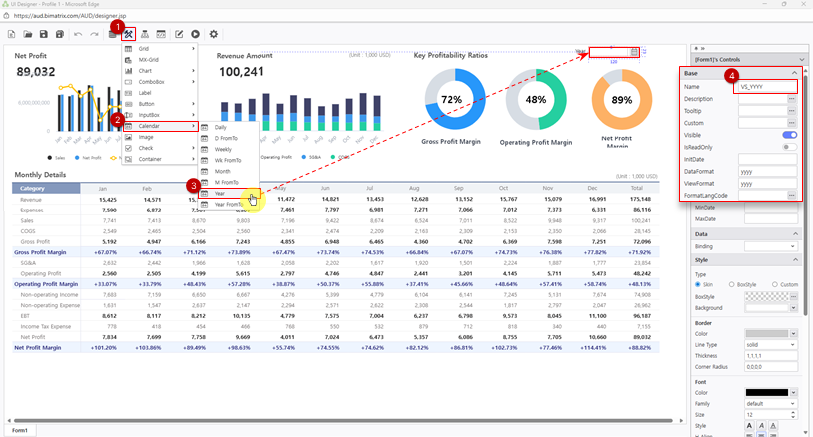Enable the IsReadOnly switch
Image resolution: width=813 pixels, height=437 pixels.
click(x=789, y=146)
